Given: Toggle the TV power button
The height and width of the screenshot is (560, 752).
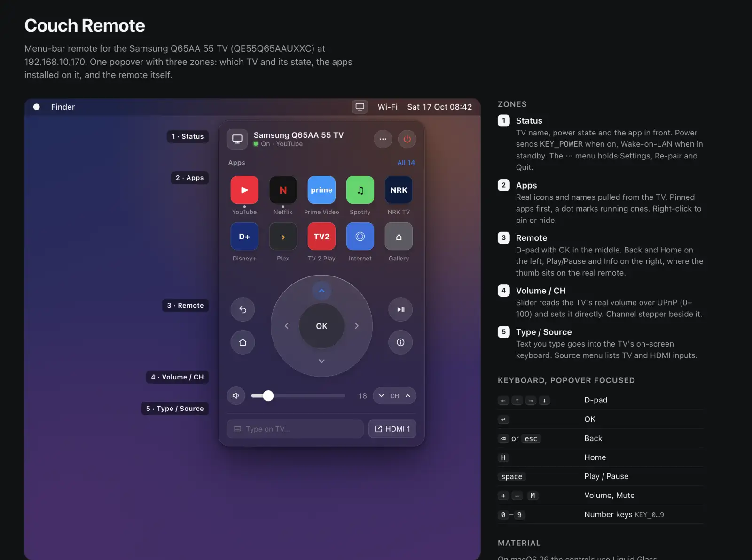Looking at the screenshot, I should click(x=407, y=139).
